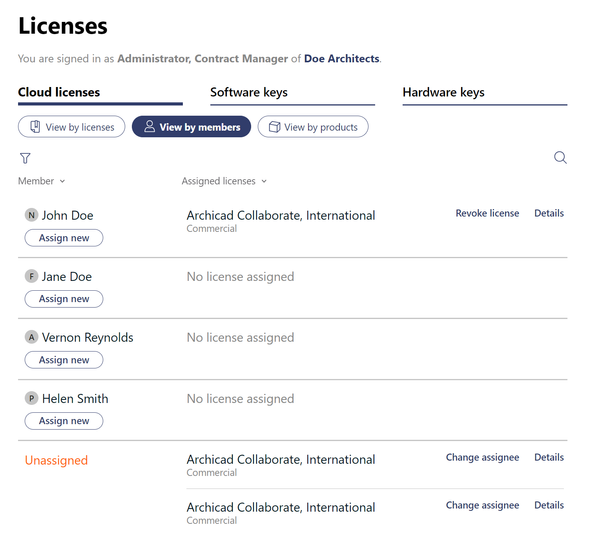Screen dimensions: 600x552
Task: Click John Doe's N avatar badge
Action: pyautogui.click(x=31, y=215)
